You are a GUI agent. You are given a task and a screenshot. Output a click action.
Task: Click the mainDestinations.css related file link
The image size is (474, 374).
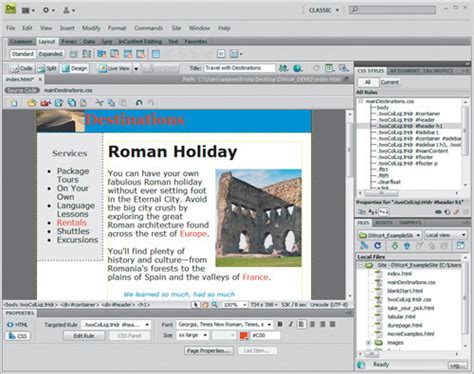click(68, 90)
